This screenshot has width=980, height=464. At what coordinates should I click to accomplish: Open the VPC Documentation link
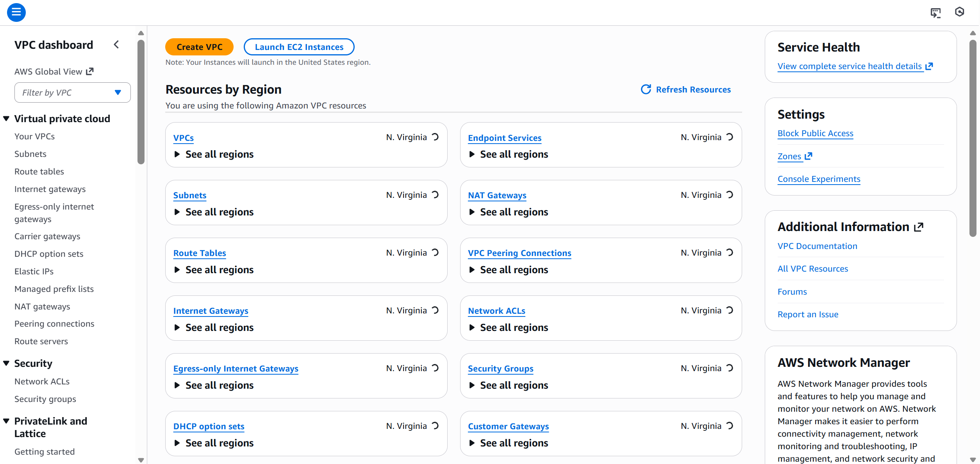pos(817,246)
